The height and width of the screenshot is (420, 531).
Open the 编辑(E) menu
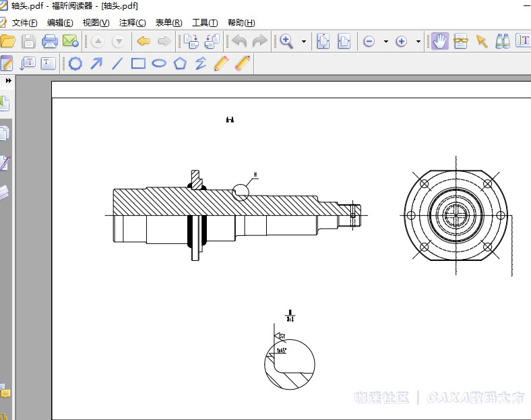pyautogui.click(x=60, y=23)
